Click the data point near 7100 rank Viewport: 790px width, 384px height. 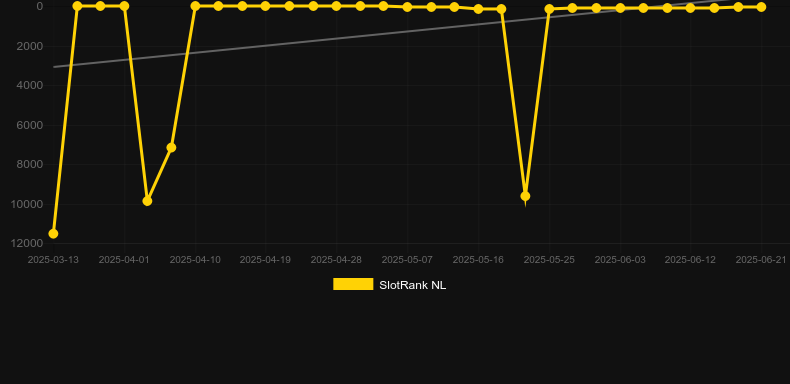click(x=171, y=148)
